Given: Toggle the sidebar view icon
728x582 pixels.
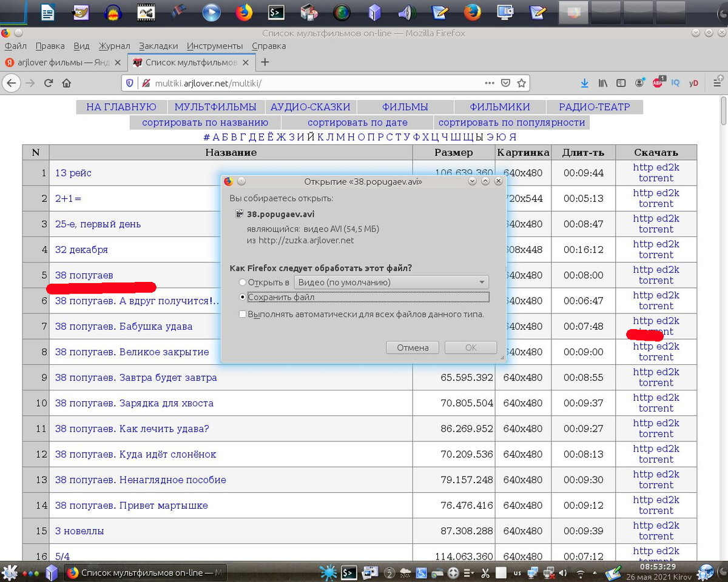Looking at the screenshot, I should tap(621, 83).
